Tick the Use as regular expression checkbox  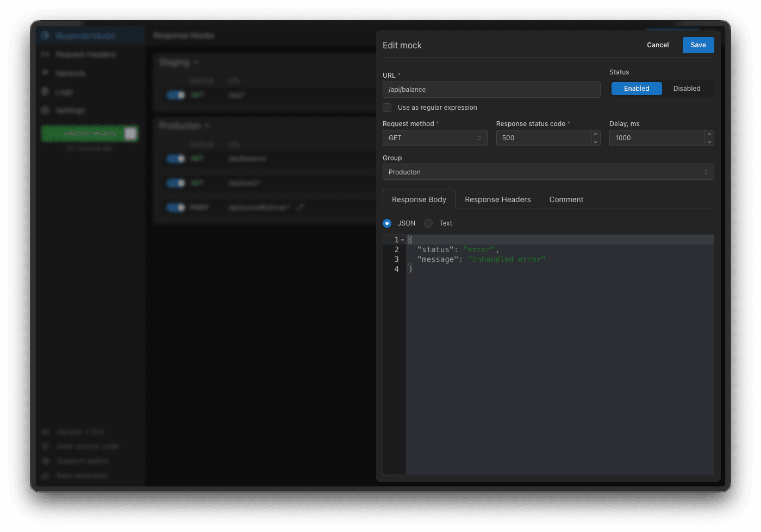387,108
